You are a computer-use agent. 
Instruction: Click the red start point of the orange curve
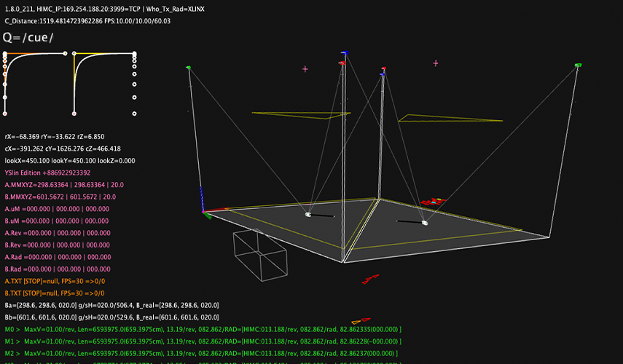pyautogui.click(x=5, y=114)
